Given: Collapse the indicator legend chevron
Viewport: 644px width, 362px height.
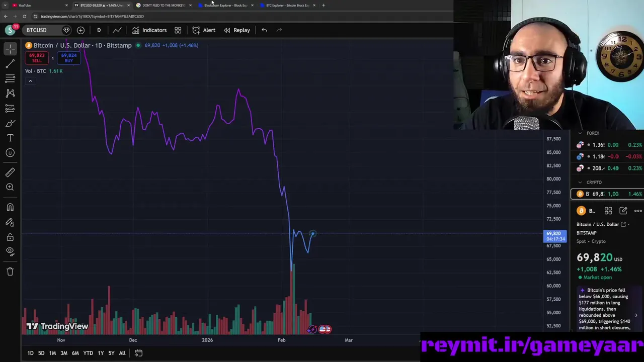Looking at the screenshot, I should tap(30, 81).
